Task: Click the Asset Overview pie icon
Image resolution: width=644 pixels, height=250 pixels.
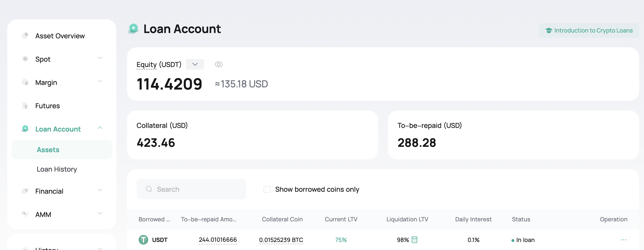Action: 25,36
